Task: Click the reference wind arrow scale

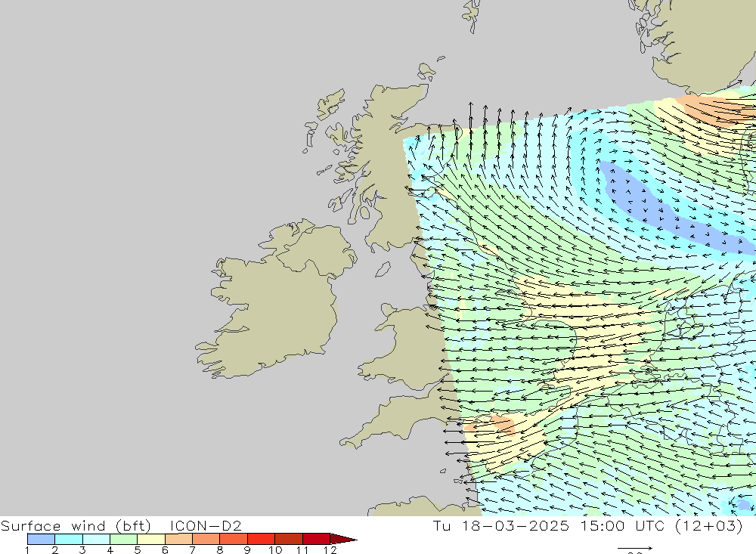Action: (x=635, y=548)
